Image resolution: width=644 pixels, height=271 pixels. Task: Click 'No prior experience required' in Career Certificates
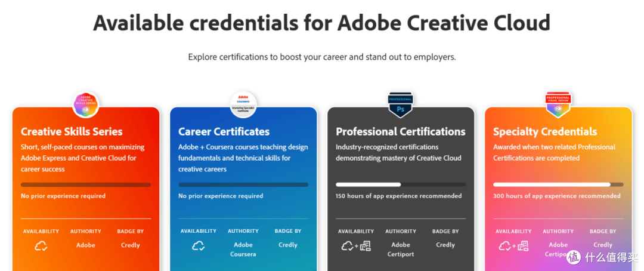(221, 196)
